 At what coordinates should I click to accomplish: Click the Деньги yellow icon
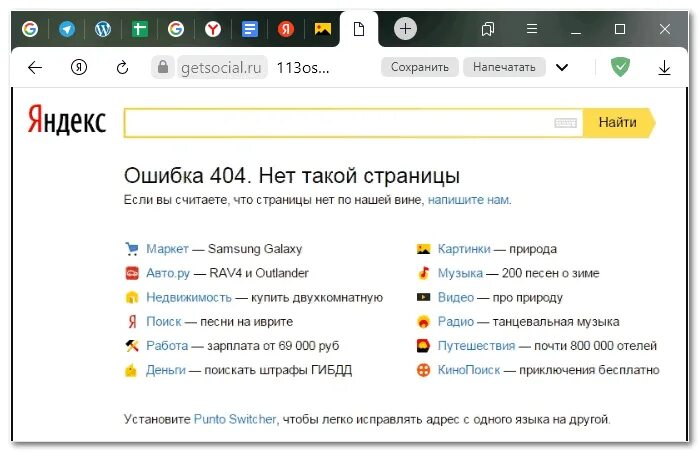pyautogui.click(x=131, y=370)
